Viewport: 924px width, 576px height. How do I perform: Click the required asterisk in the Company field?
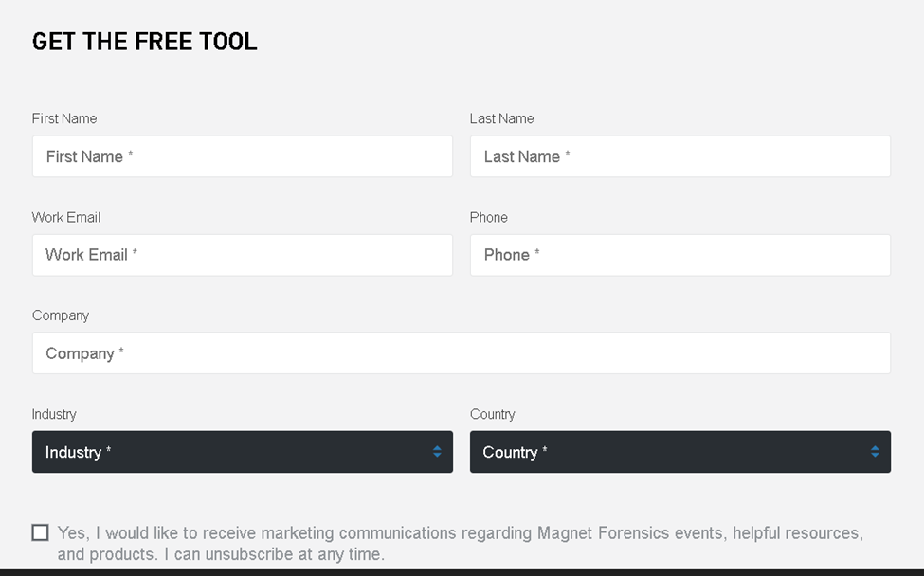coord(121,352)
